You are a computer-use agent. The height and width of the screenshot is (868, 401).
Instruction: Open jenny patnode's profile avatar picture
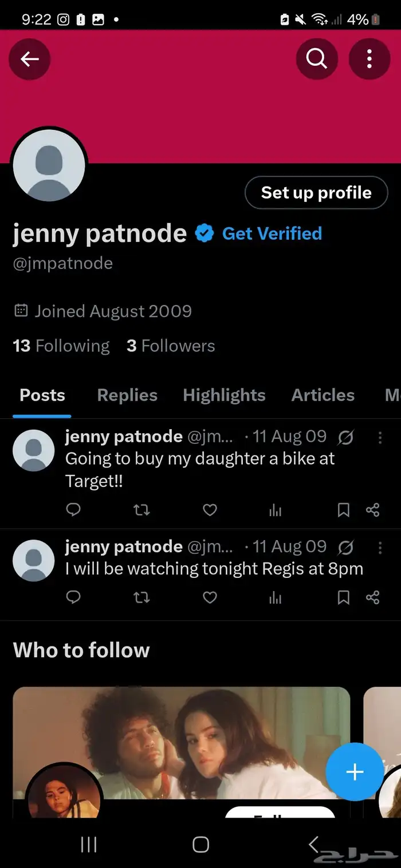pos(49,166)
